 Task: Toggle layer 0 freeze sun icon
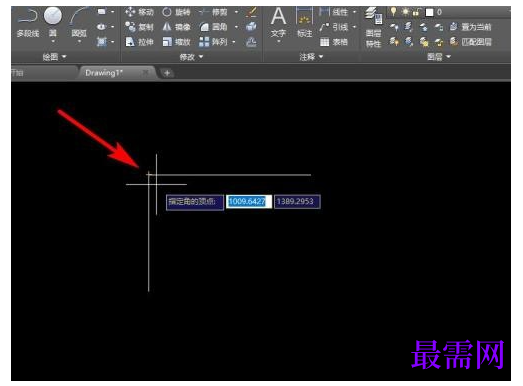pos(405,12)
